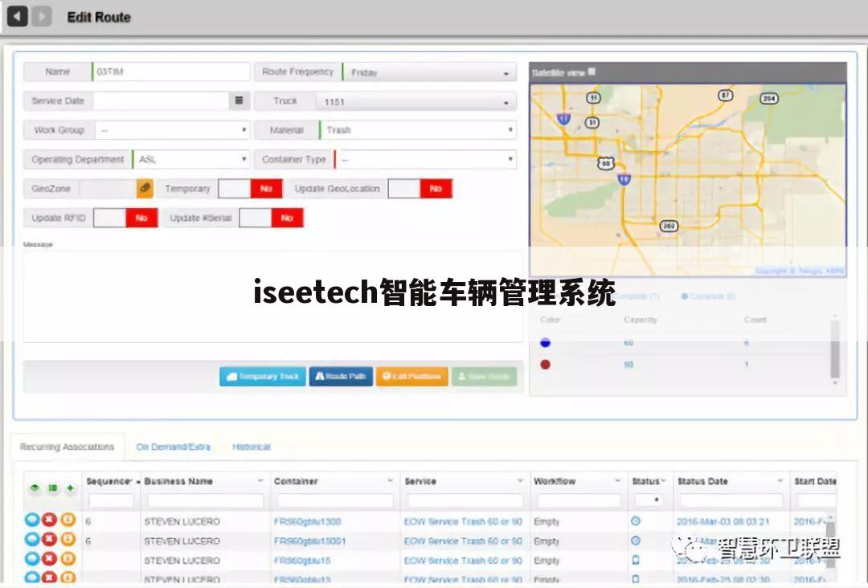Screen dimensions: 868x588
Task: Open the FRS60gblu1300 container link
Action: click(307, 521)
